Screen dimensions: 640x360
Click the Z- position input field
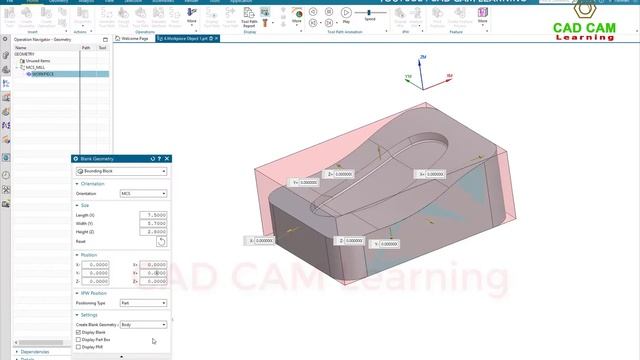pyautogui.click(x=95, y=282)
